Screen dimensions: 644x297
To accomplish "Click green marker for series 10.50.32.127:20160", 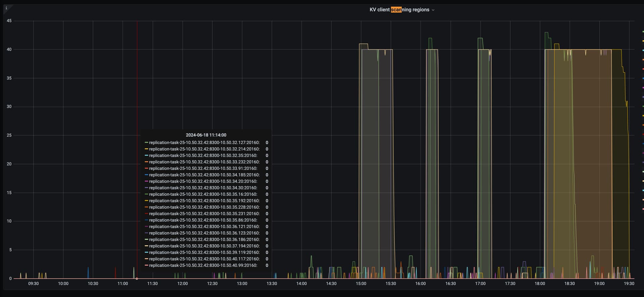I will [146, 143].
